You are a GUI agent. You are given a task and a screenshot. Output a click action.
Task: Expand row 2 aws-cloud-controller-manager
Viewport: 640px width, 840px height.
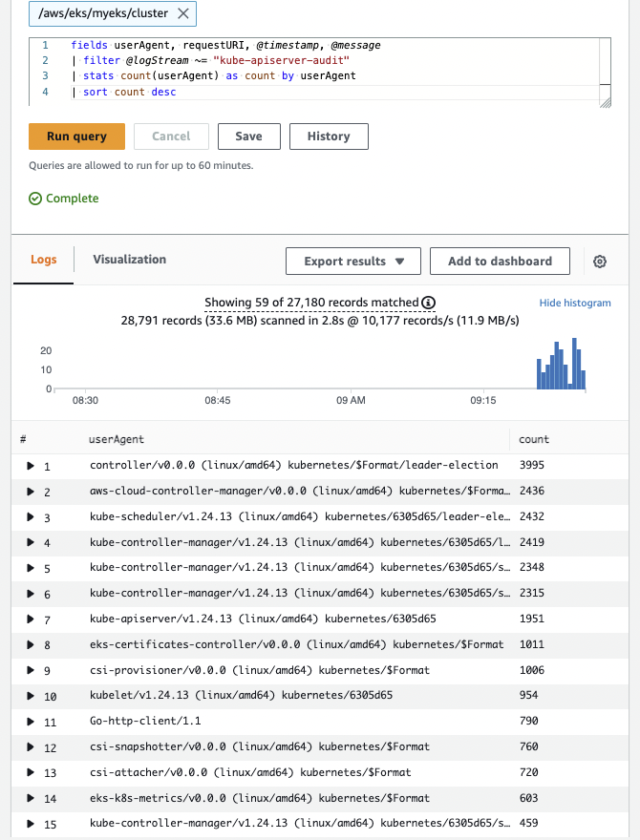coord(31,492)
